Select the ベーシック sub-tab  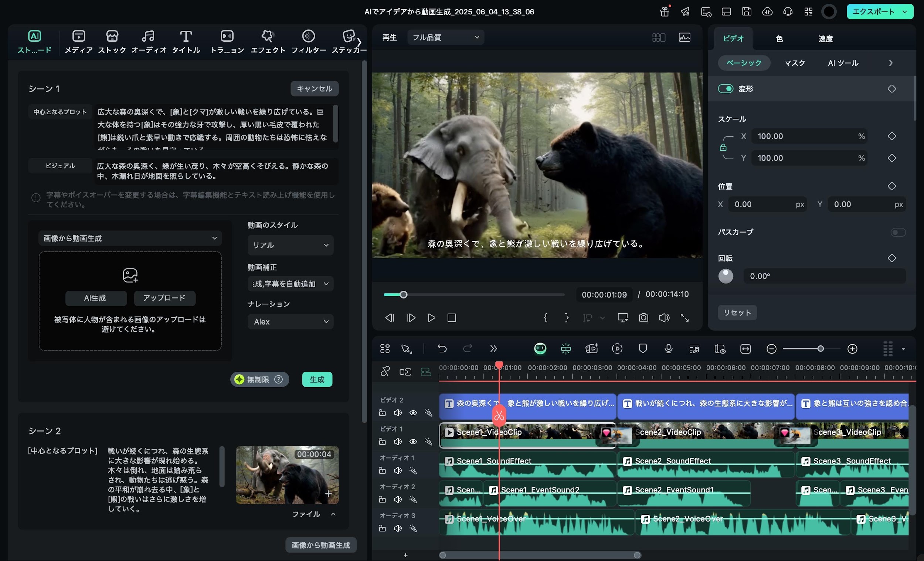coord(744,62)
